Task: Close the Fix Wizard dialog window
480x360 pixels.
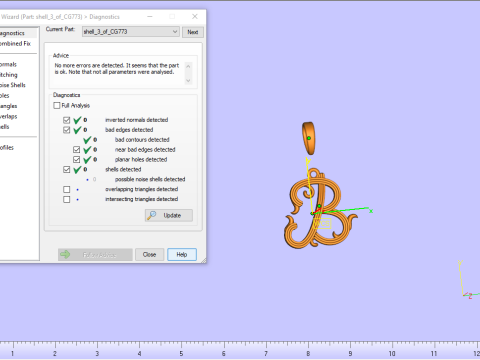Action: coord(195,16)
